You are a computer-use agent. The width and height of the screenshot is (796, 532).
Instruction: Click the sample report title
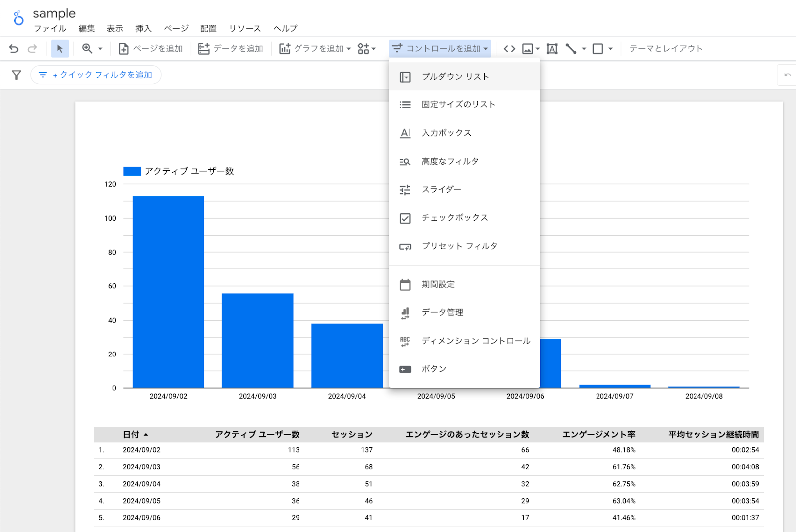[x=54, y=13]
